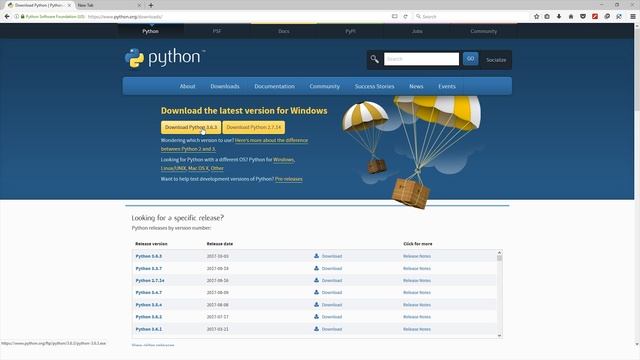Image resolution: width=640 pixels, height=360 pixels.
Task: Open a new tab with plus button
Action: [151, 5]
